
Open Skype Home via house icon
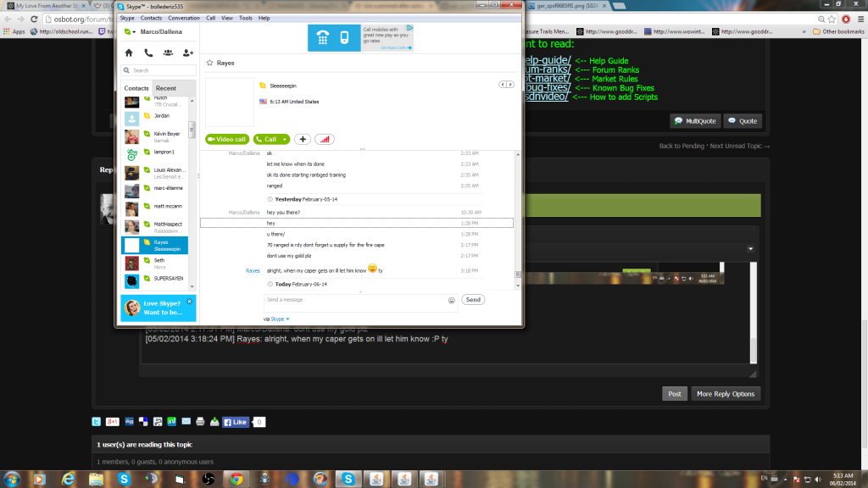click(129, 53)
